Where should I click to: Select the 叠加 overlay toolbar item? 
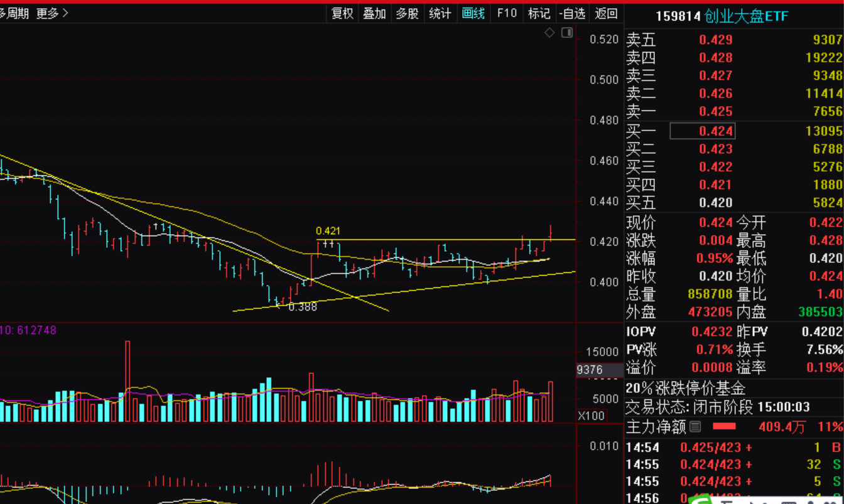pos(375,13)
